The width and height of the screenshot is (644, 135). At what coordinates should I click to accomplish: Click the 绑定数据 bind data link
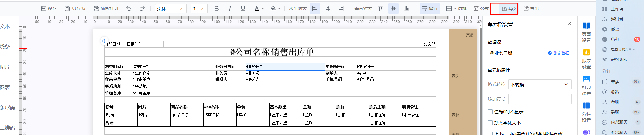(558, 53)
